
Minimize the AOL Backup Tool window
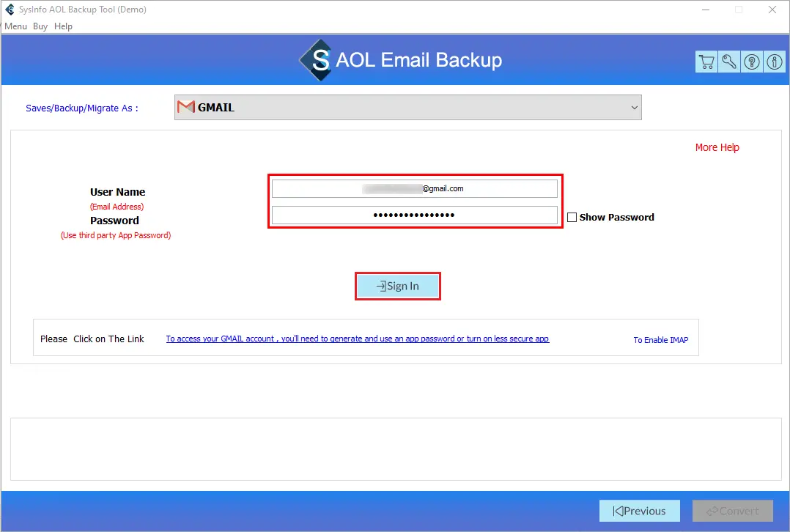click(705, 10)
